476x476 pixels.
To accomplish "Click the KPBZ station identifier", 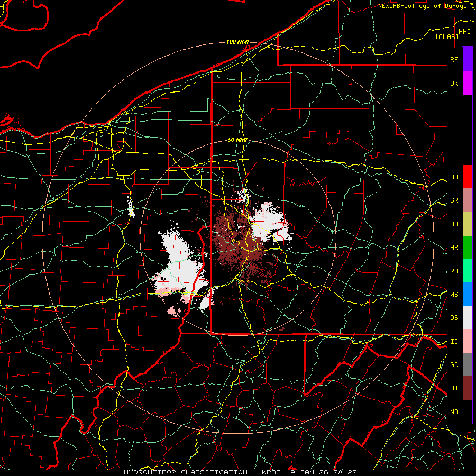I will tap(271, 472).
